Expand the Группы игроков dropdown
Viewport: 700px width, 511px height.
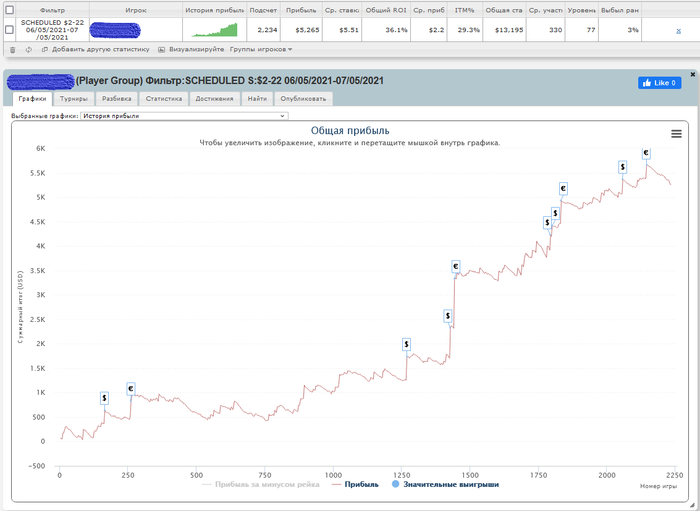(261, 50)
